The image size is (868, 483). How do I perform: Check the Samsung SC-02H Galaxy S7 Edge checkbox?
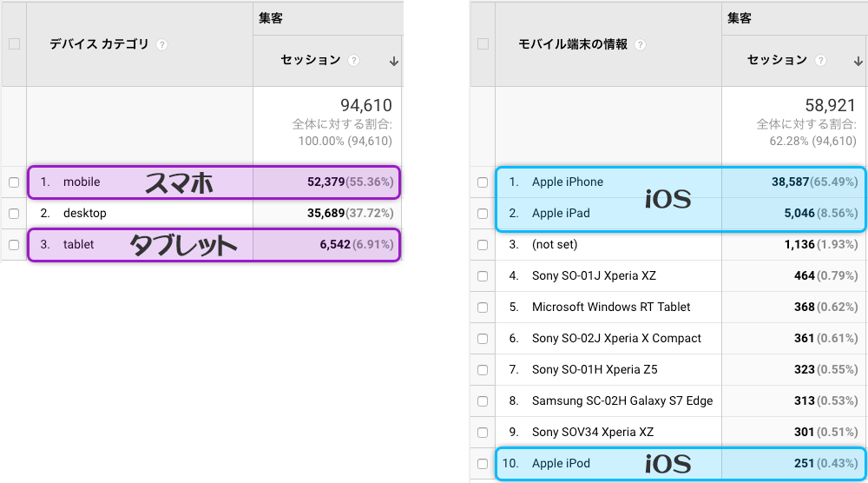[x=483, y=401]
